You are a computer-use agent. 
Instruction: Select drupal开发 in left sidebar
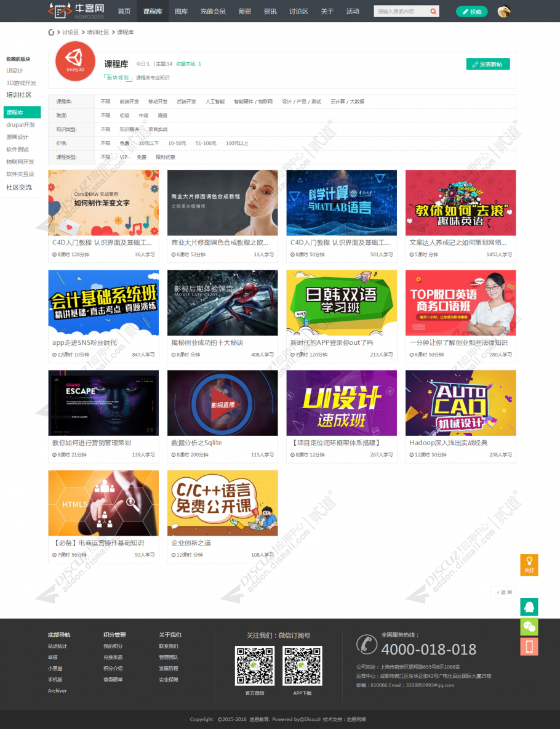click(20, 124)
